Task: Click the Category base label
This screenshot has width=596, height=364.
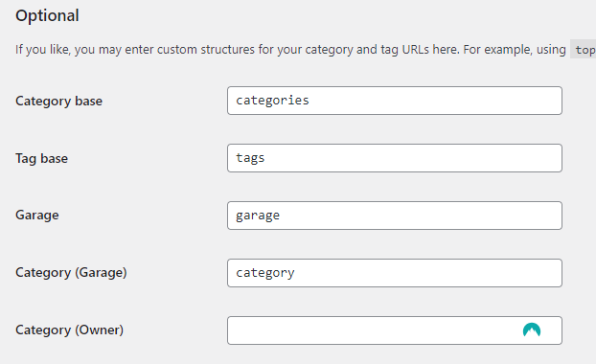Action: pos(58,102)
